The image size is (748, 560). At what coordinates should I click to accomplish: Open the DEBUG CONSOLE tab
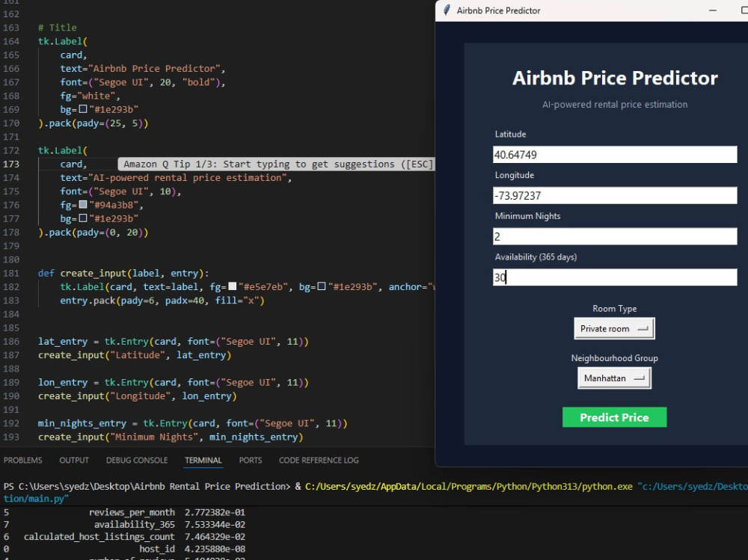point(137,461)
